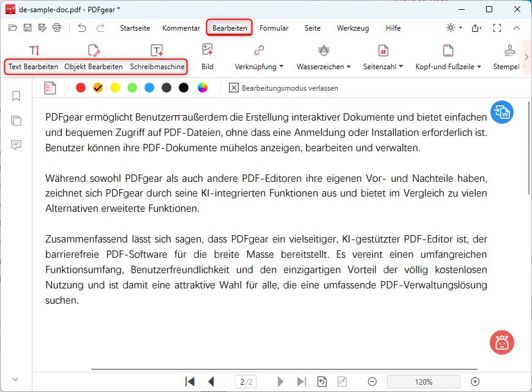Pick the blue color swatch

[149, 88]
